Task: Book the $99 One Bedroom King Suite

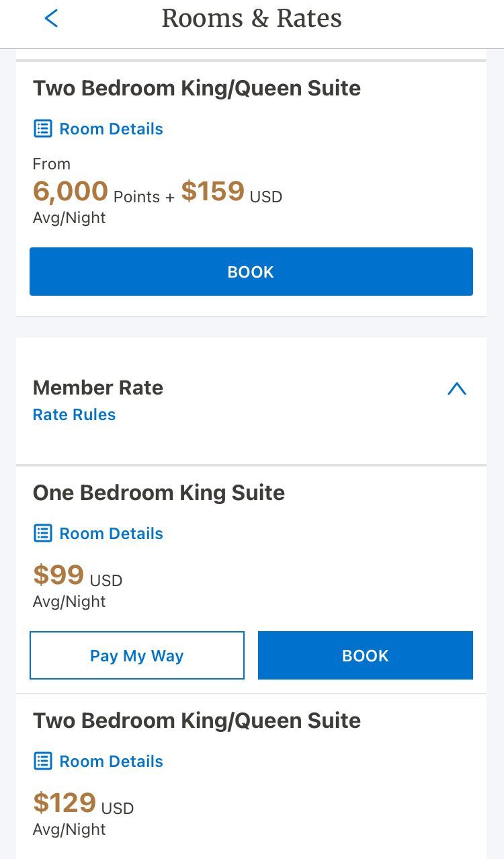Action: [x=365, y=655]
